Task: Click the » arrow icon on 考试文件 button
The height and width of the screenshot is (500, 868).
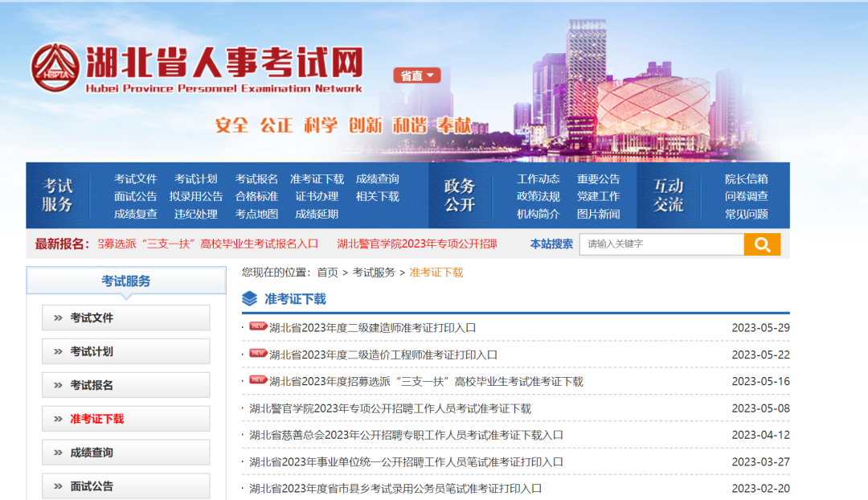Action: click(x=58, y=318)
